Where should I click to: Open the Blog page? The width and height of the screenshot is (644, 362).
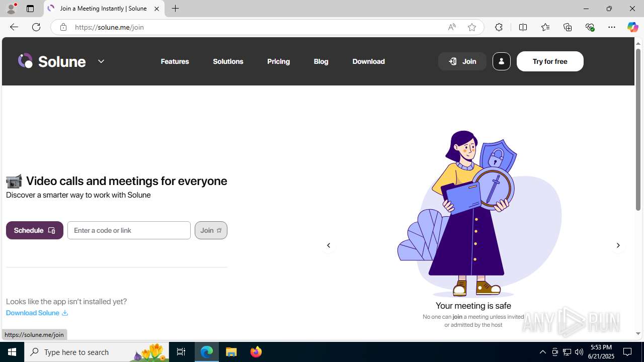321,61
